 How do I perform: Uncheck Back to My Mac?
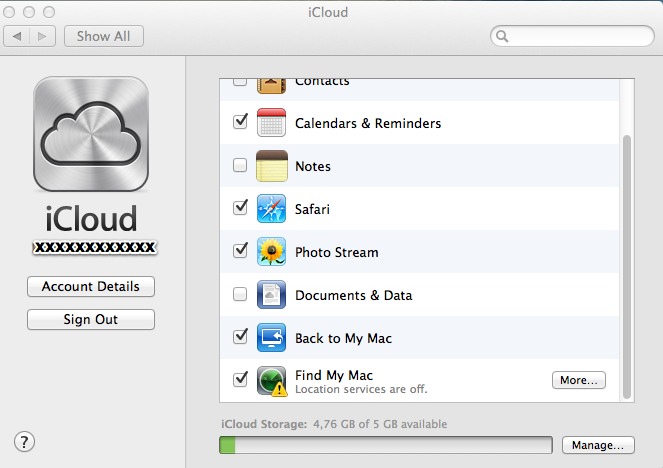pyautogui.click(x=240, y=337)
